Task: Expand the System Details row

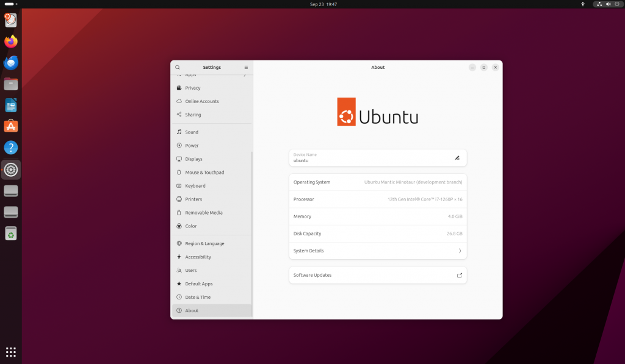Action: 378,251
